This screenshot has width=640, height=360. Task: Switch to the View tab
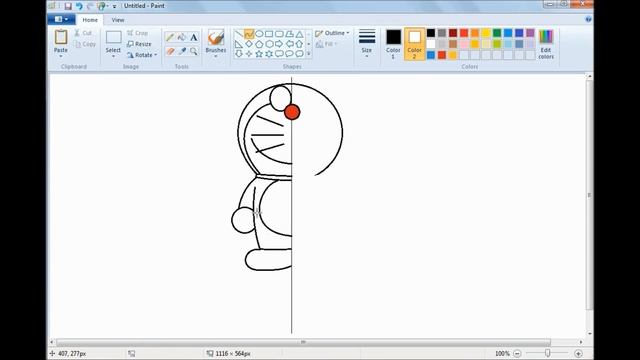pyautogui.click(x=118, y=20)
